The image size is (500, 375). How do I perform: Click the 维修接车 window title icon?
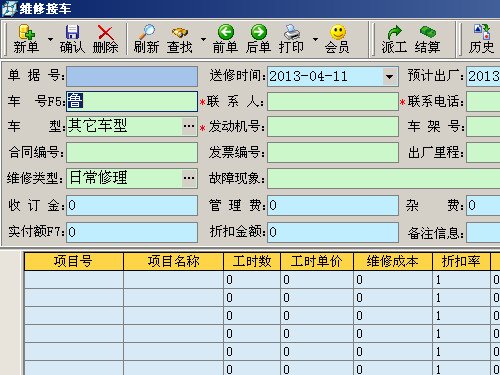[9, 8]
